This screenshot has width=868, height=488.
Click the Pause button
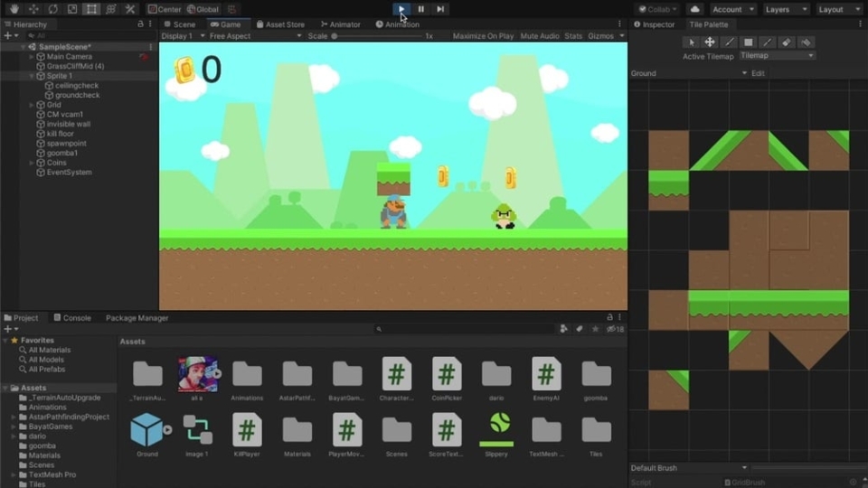click(420, 9)
